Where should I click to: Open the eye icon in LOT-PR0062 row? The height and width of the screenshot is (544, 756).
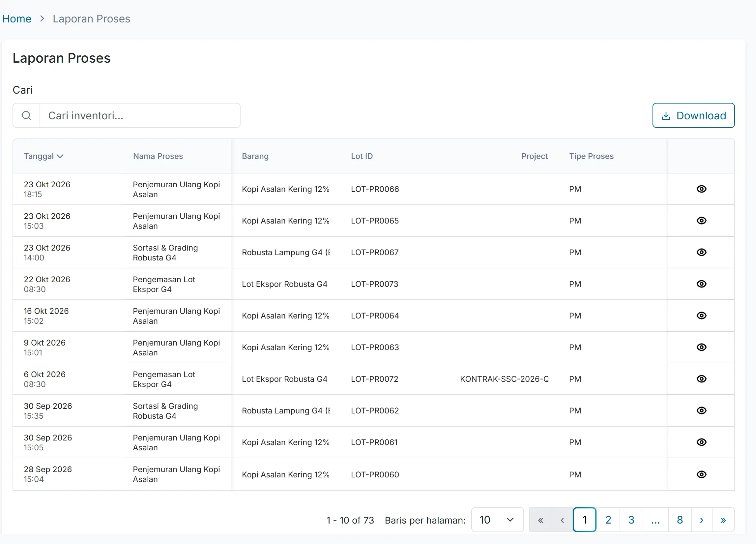[x=701, y=411]
